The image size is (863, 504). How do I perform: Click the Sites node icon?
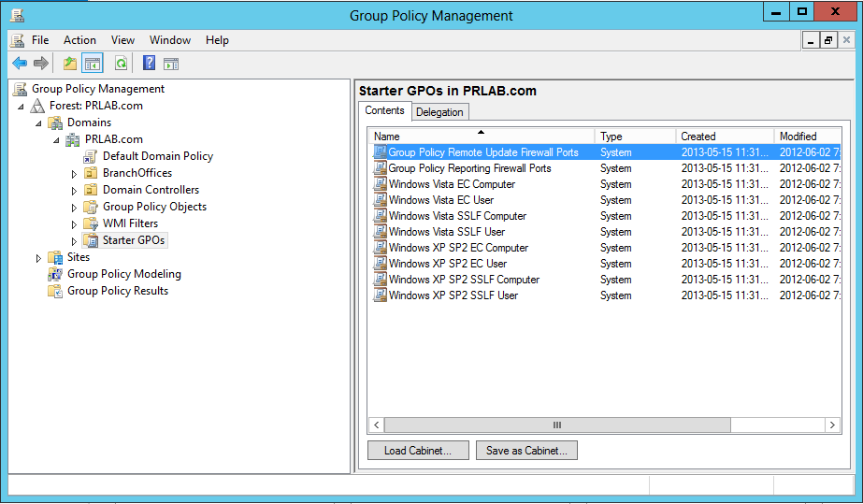[x=55, y=257]
